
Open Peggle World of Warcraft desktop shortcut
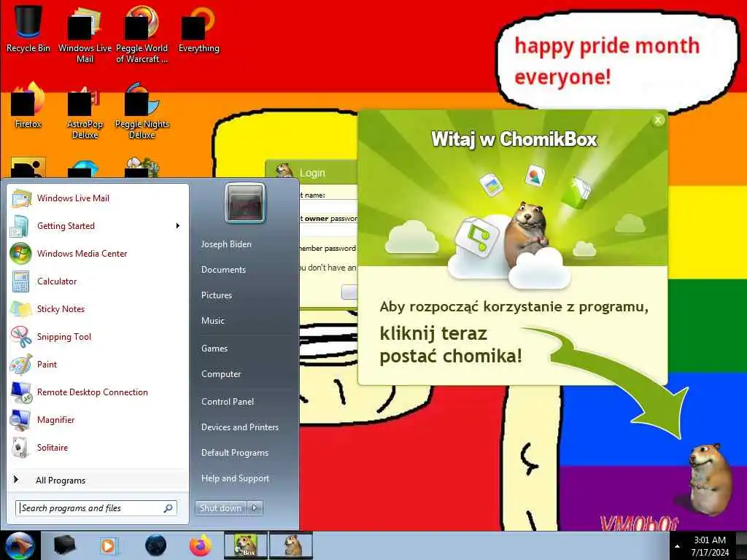(x=142, y=34)
